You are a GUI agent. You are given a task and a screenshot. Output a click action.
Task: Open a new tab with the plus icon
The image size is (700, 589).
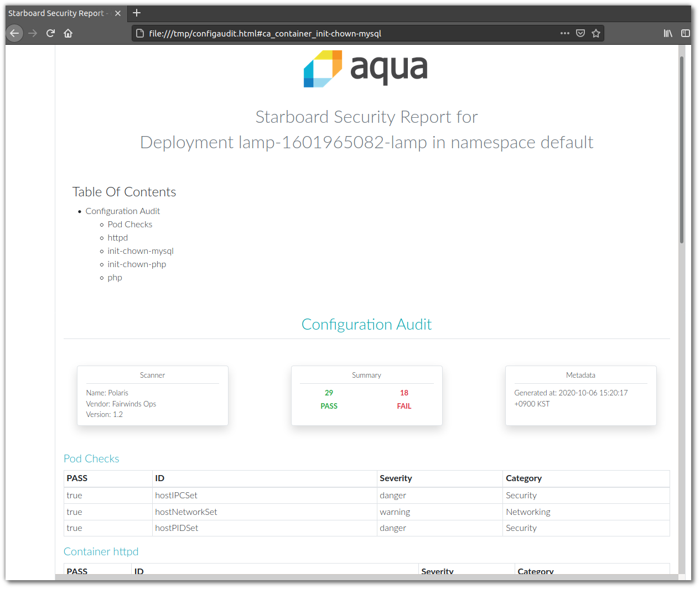click(137, 13)
